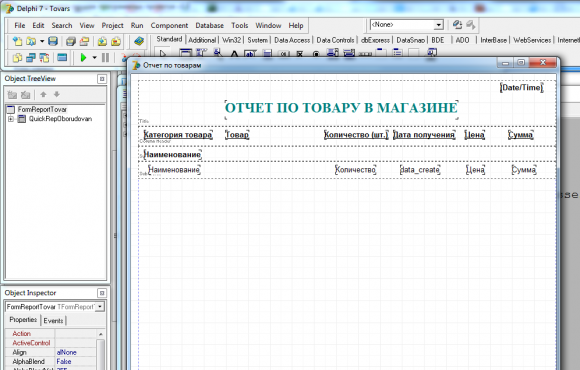The image size is (580, 370).
Task: Switch to the Data Controls palette tab
Action: [x=335, y=40]
